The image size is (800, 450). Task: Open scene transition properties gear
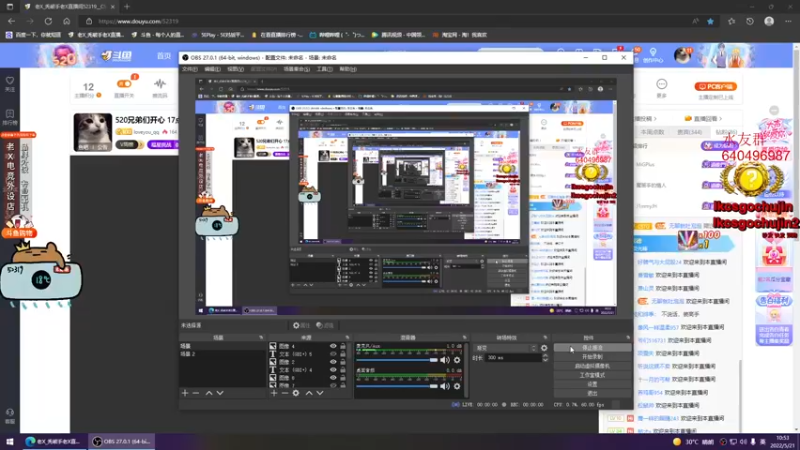tap(544, 348)
